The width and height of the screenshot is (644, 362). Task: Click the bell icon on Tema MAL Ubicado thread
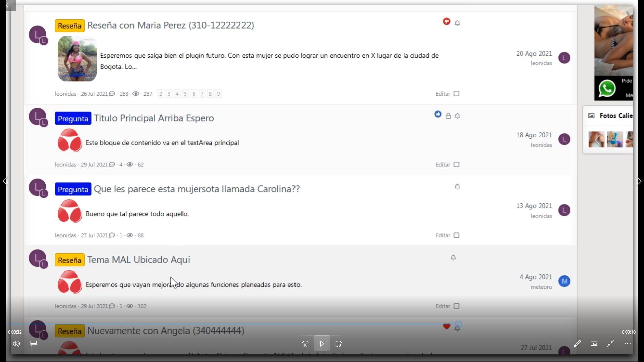(x=453, y=257)
